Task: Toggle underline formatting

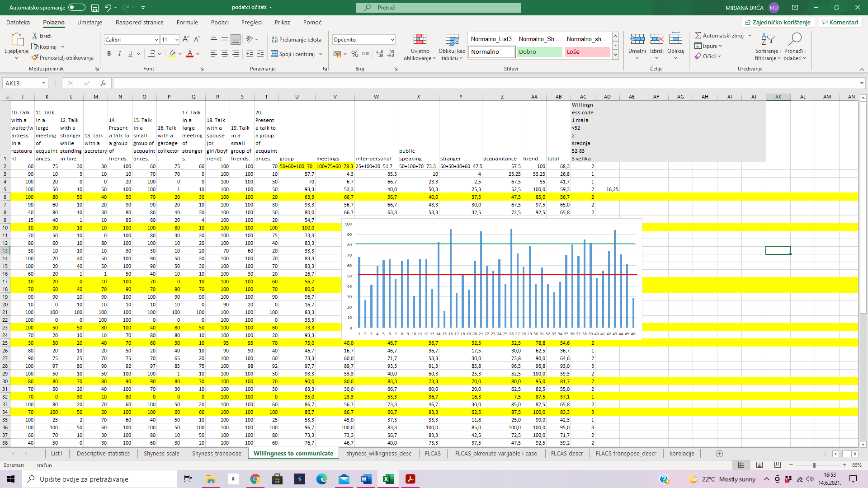Action: (131, 54)
